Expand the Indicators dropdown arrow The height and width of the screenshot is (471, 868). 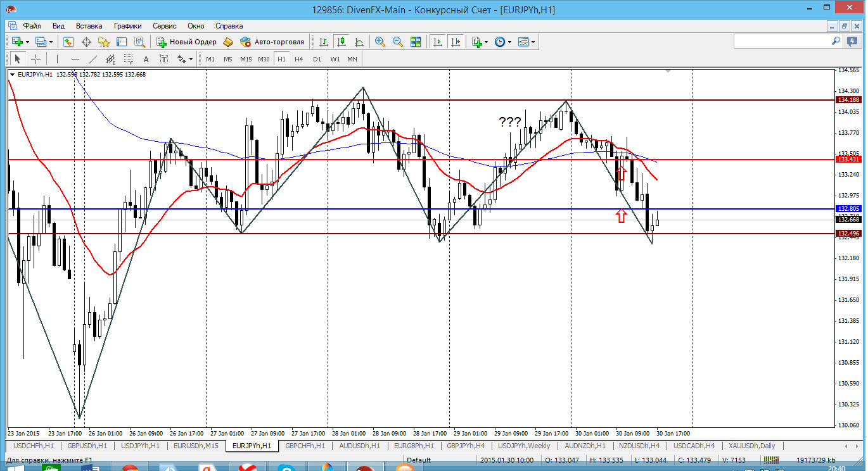click(x=486, y=42)
